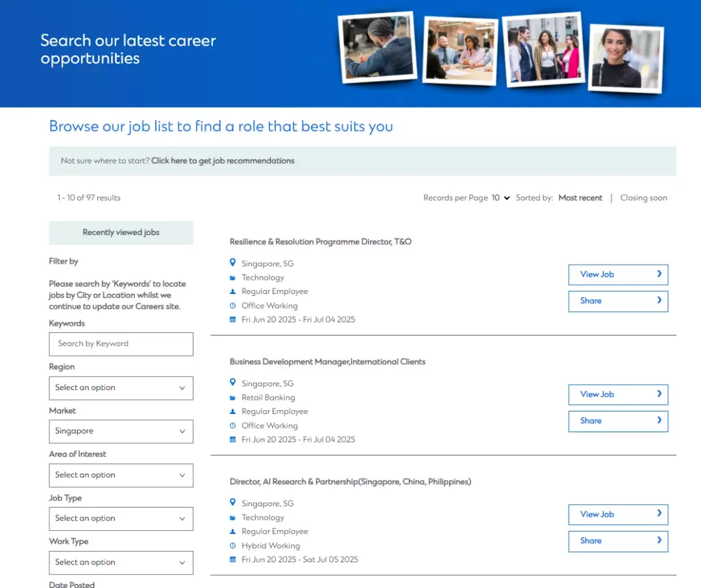The image size is (701, 588).
Task: Click banner photo of man writing
Action: click(377, 47)
